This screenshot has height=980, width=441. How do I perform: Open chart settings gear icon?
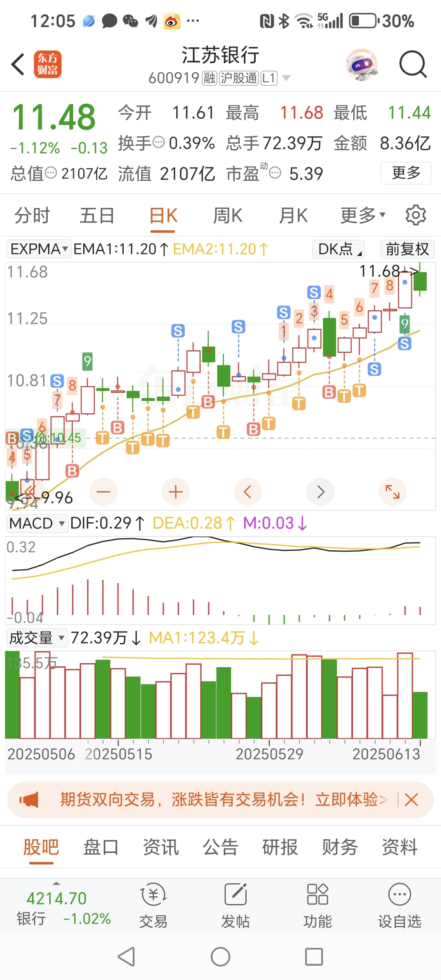tap(416, 215)
